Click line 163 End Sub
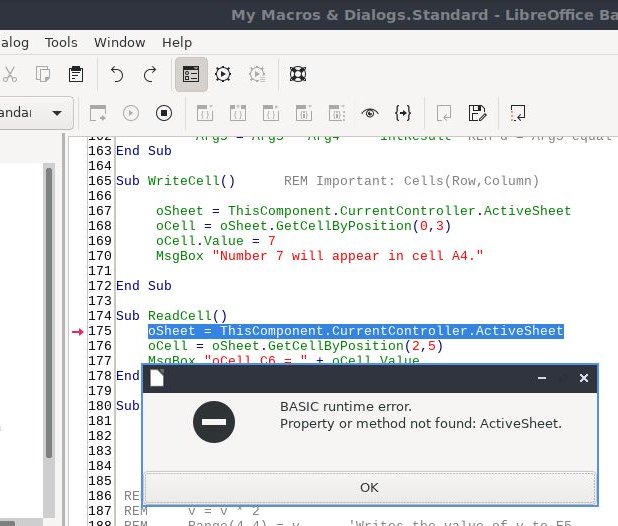 [x=143, y=151]
